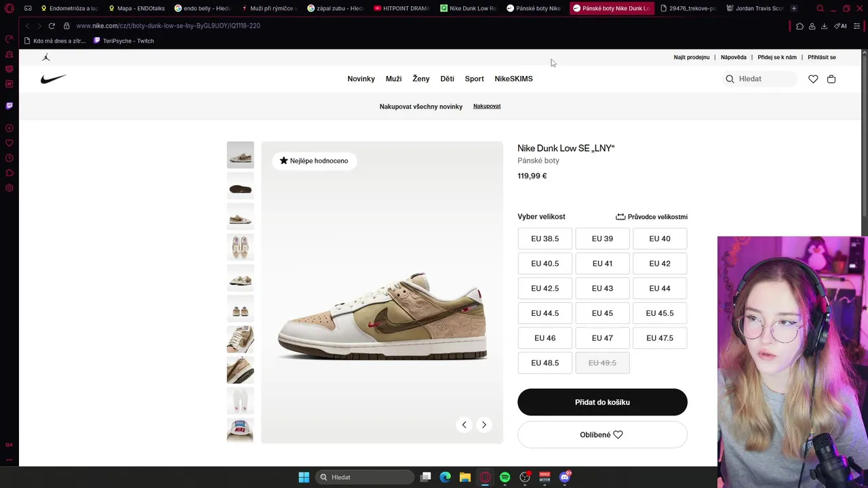The image size is (868, 488).
Task: Click the Oblíbené favorite button
Action: tap(602, 435)
